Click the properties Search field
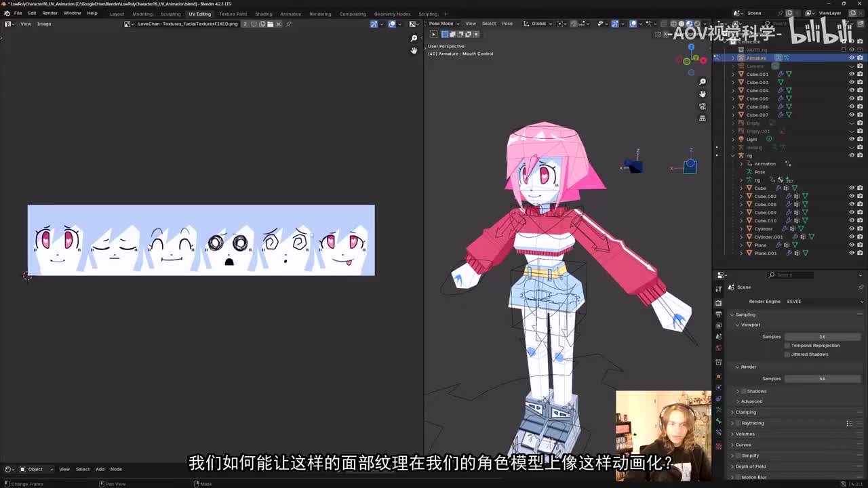This screenshot has width=868, height=488. coord(791,274)
